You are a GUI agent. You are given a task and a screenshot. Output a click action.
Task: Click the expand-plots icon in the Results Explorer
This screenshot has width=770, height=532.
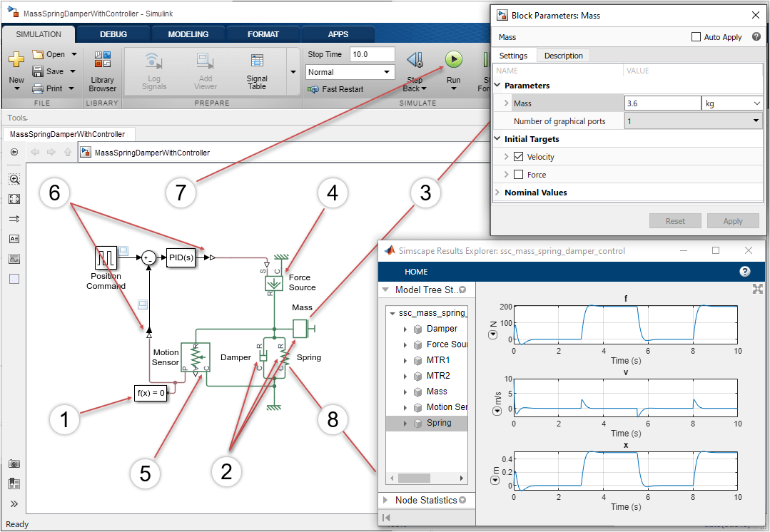758,289
